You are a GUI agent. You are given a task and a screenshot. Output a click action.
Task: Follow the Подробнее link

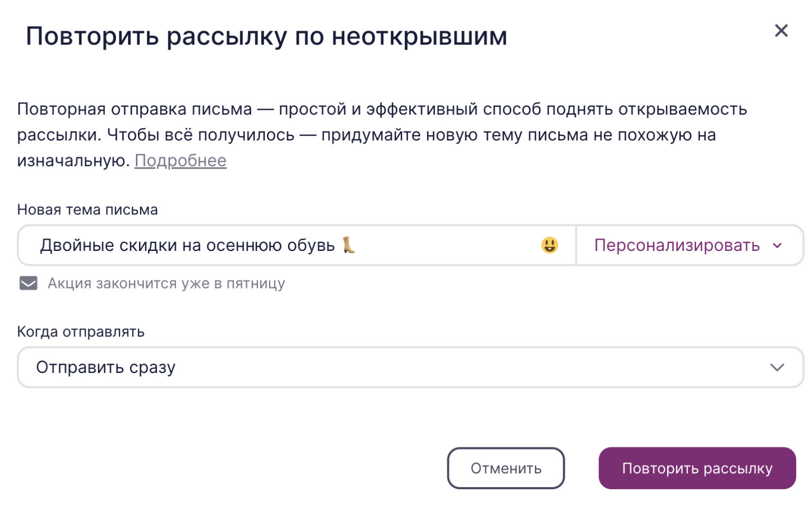pyautogui.click(x=180, y=161)
